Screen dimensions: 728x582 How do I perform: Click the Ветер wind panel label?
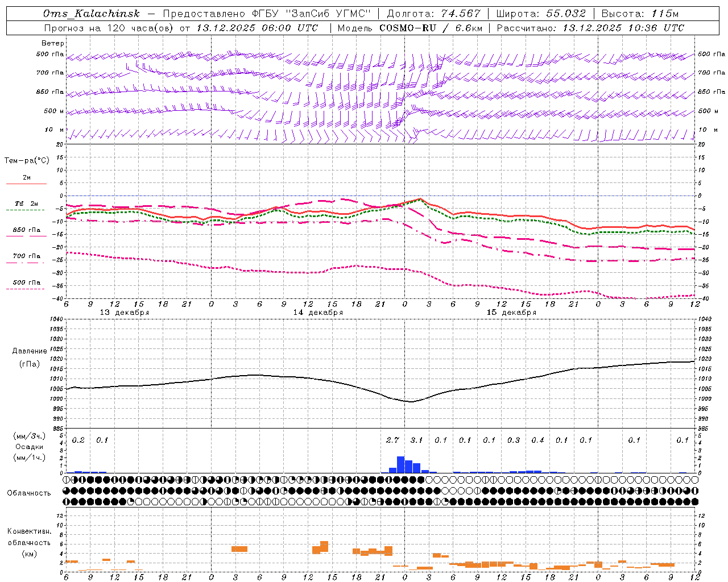53,43
